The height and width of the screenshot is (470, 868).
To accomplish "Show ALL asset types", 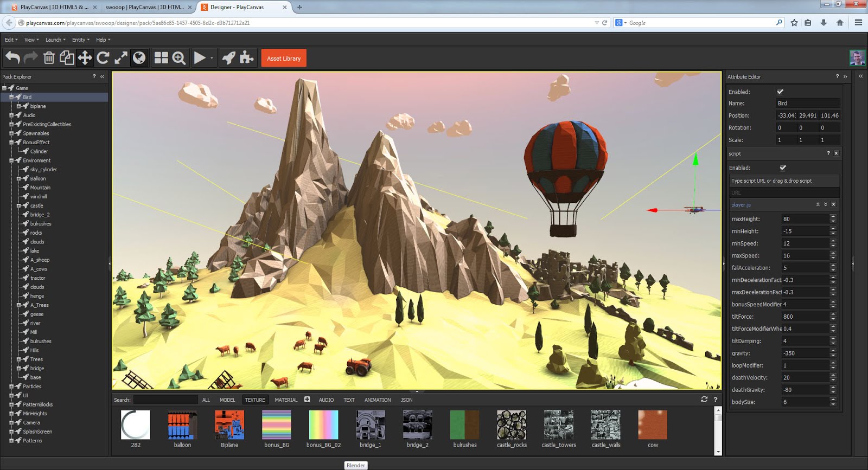I will (206, 400).
